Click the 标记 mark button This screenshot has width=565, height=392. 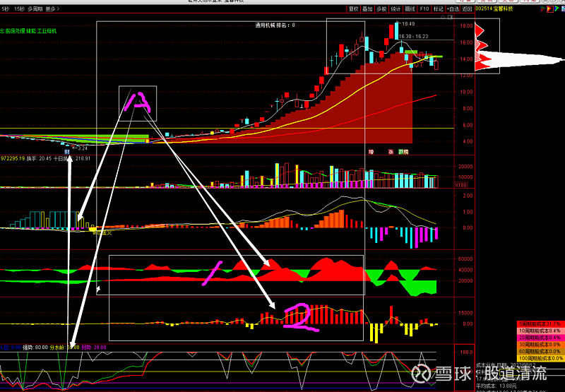pos(439,9)
